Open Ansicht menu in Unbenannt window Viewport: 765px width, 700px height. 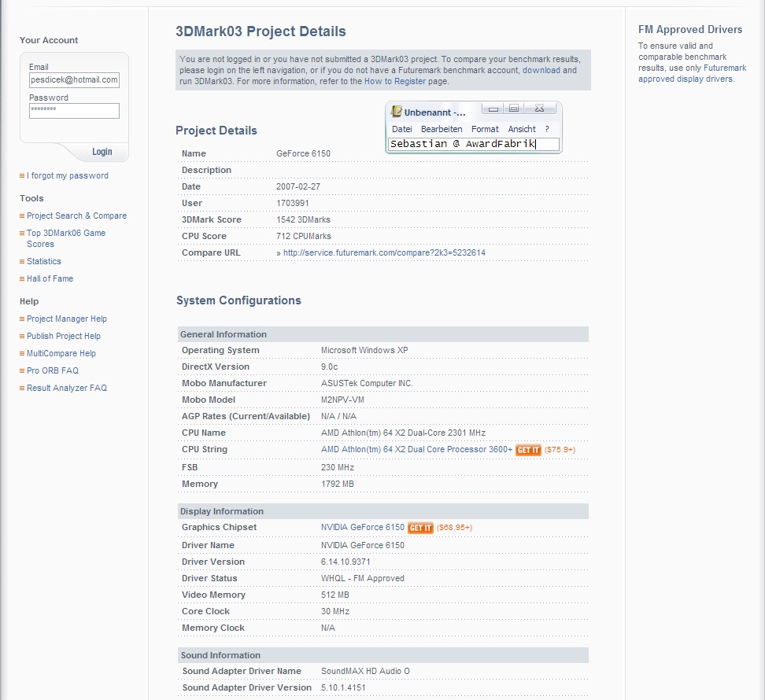click(522, 129)
